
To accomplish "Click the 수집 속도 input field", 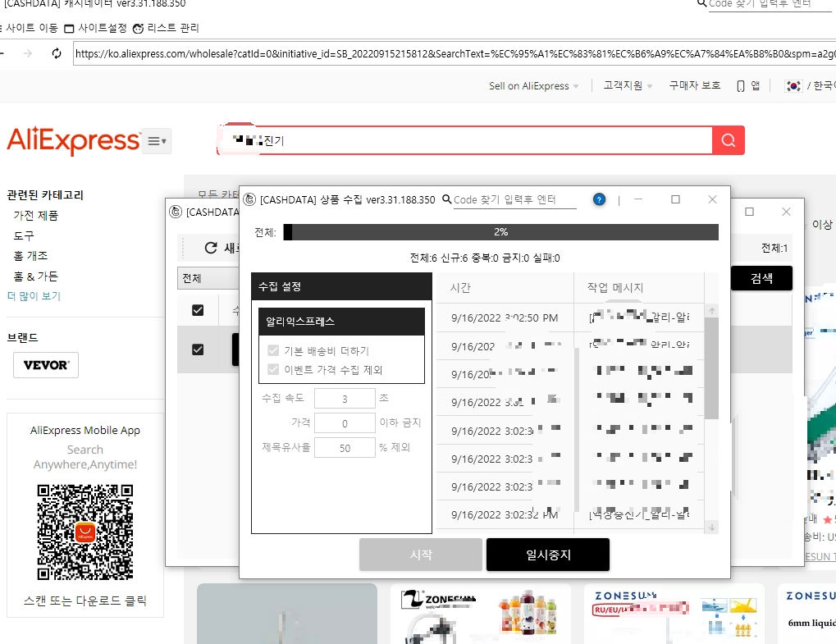I will coord(345,398).
